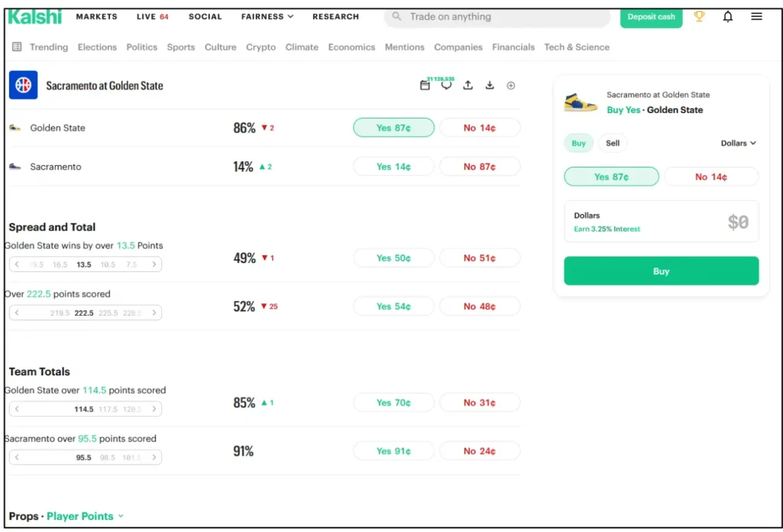Select Buy mode in the order panel
Image resolution: width=783 pixels, height=532 pixels.
tap(578, 143)
